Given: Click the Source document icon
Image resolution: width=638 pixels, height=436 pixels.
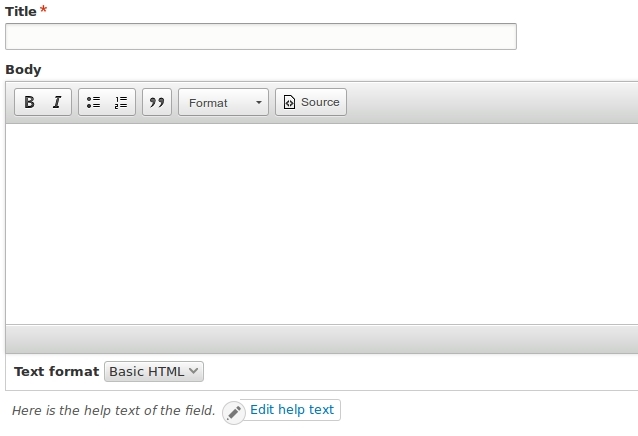Looking at the screenshot, I should point(289,102).
